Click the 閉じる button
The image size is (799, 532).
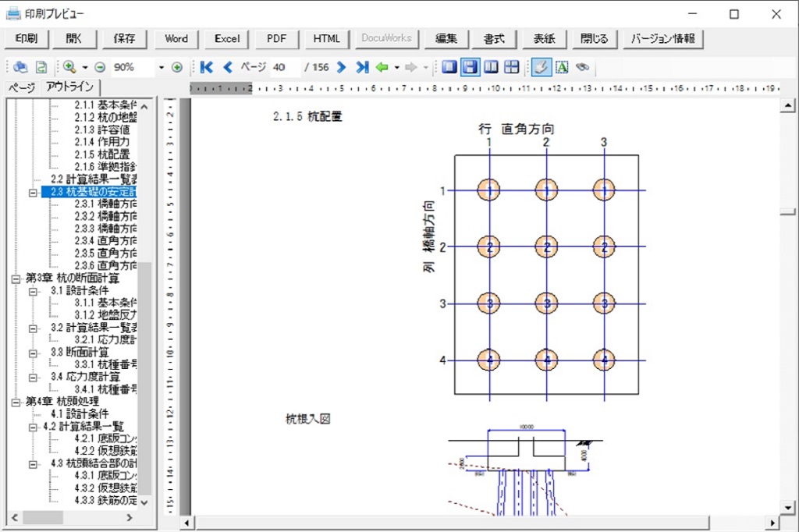tap(594, 39)
